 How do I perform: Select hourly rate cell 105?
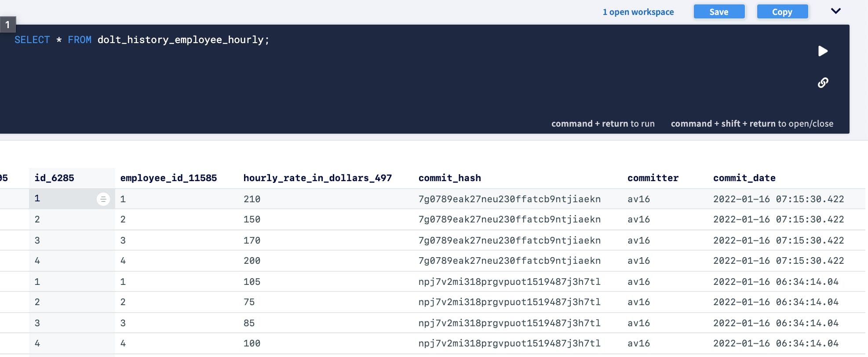tap(252, 282)
